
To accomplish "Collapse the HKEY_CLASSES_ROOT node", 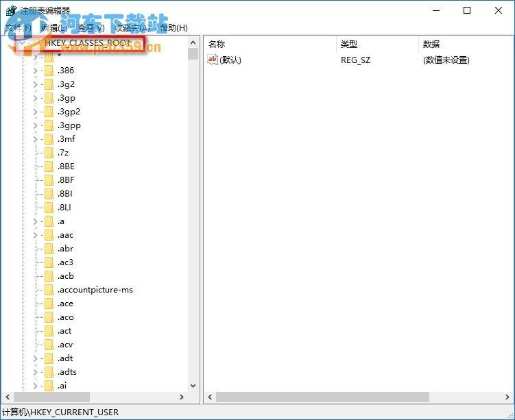I will (22, 43).
